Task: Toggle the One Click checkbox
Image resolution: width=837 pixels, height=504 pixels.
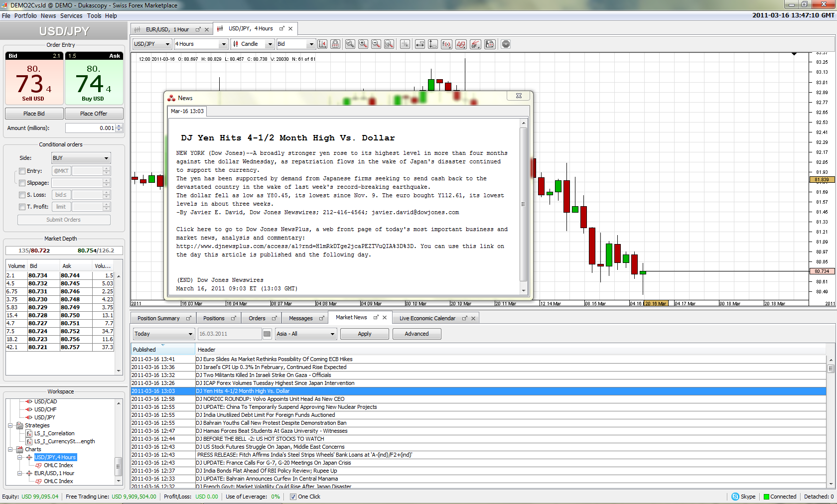Action: click(293, 497)
